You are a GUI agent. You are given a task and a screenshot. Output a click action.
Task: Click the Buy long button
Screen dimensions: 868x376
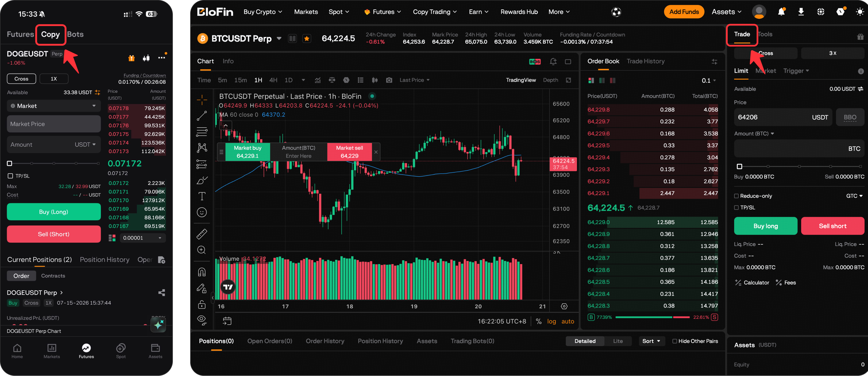(x=765, y=226)
